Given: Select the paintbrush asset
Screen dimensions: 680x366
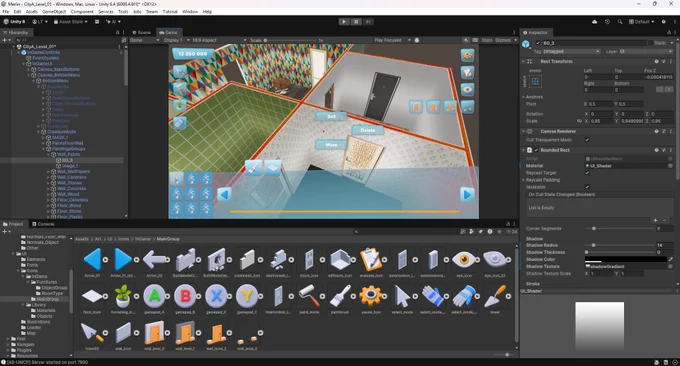Looking at the screenshot, I should (x=340, y=296).
